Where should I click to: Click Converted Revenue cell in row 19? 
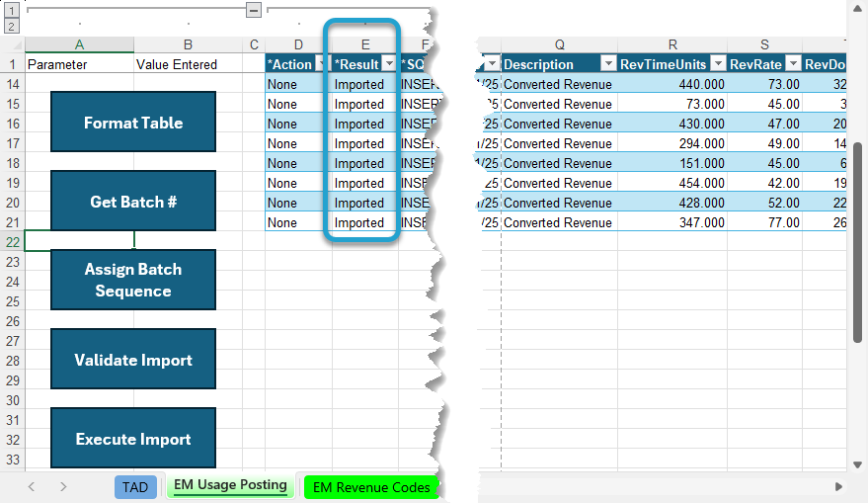[x=559, y=183]
